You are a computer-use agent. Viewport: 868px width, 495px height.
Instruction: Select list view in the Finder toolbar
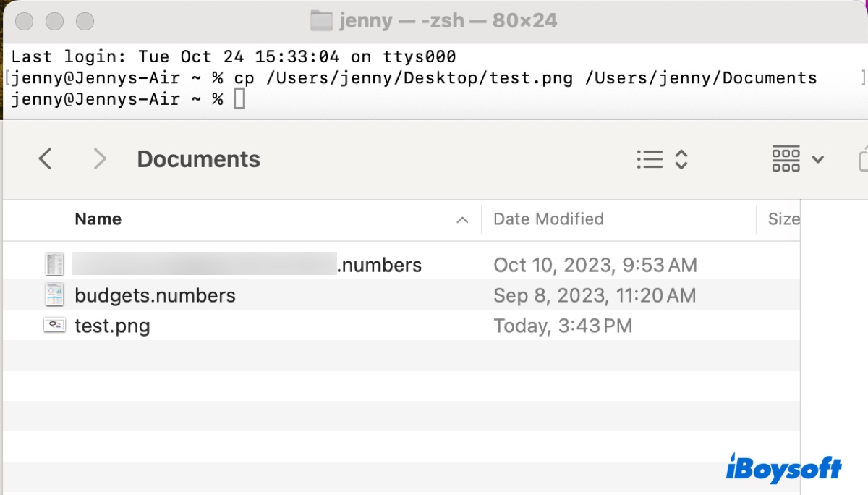pyautogui.click(x=650, y=159)
